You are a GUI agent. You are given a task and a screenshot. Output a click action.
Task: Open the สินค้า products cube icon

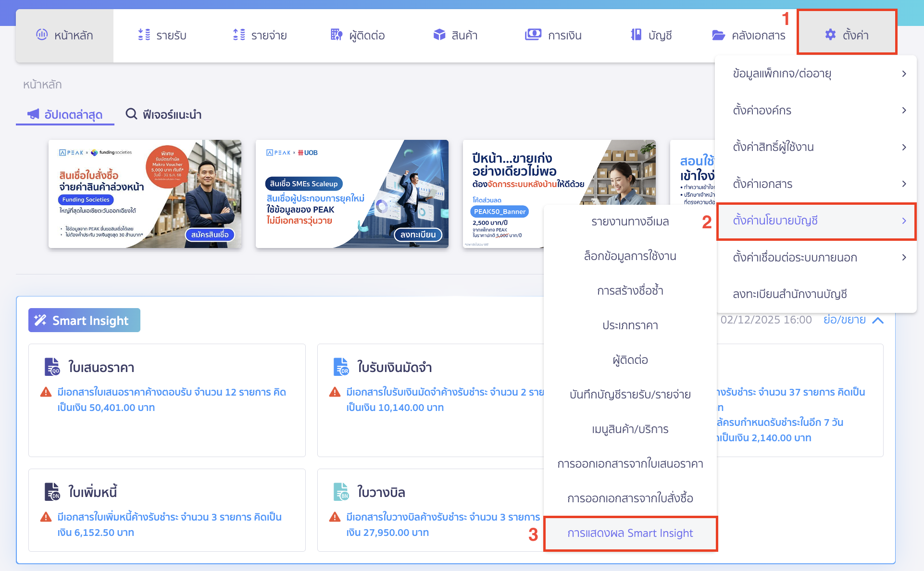(x=439, y=34)
